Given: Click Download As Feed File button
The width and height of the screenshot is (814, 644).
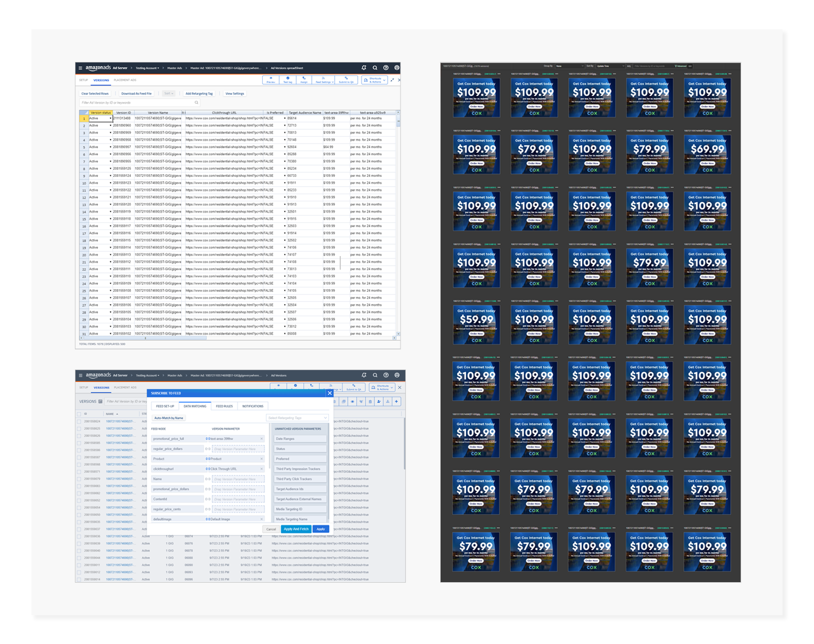Looking at the screenshot, I should (x=136, y=93).
